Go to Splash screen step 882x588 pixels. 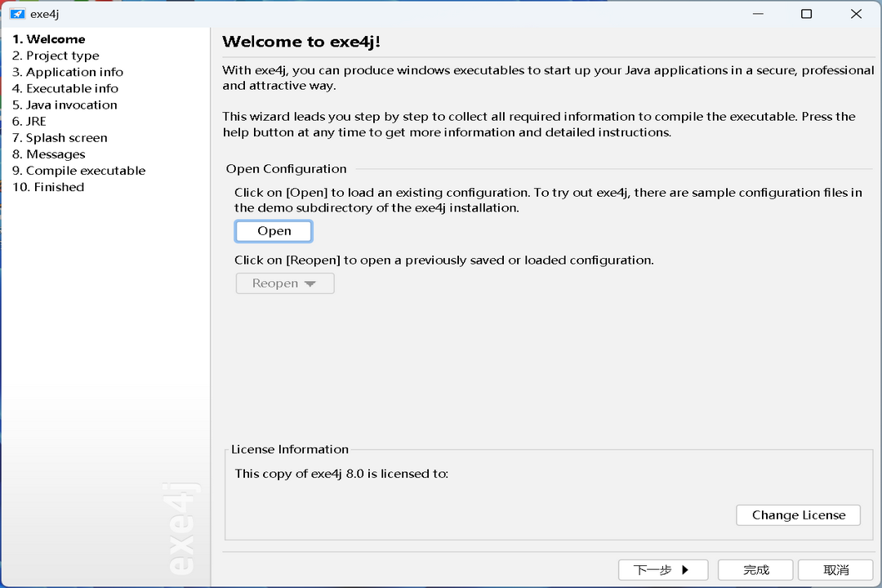(x=60, y=137)
